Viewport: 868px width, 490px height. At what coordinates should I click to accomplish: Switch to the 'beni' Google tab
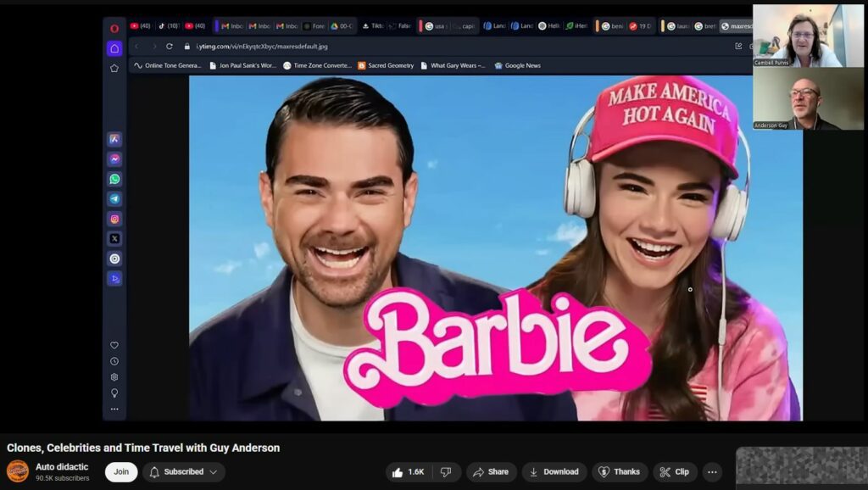coord(612,26)
